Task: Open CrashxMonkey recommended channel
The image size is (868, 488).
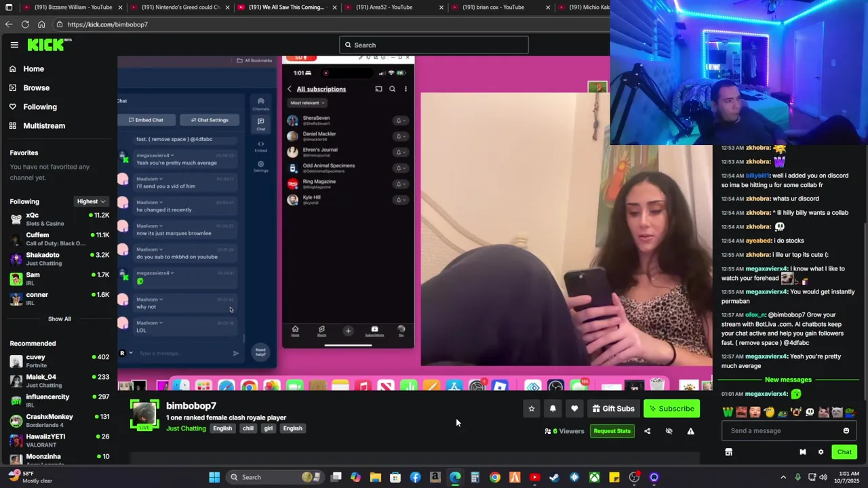Action: pos(60,420)
